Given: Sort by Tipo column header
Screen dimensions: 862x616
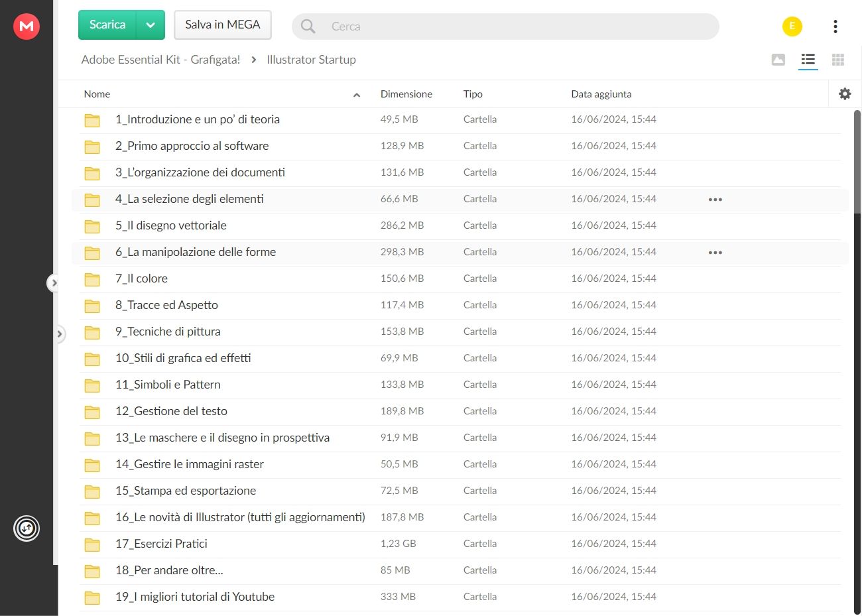Looking at the screenshot, I should [473, 94].
